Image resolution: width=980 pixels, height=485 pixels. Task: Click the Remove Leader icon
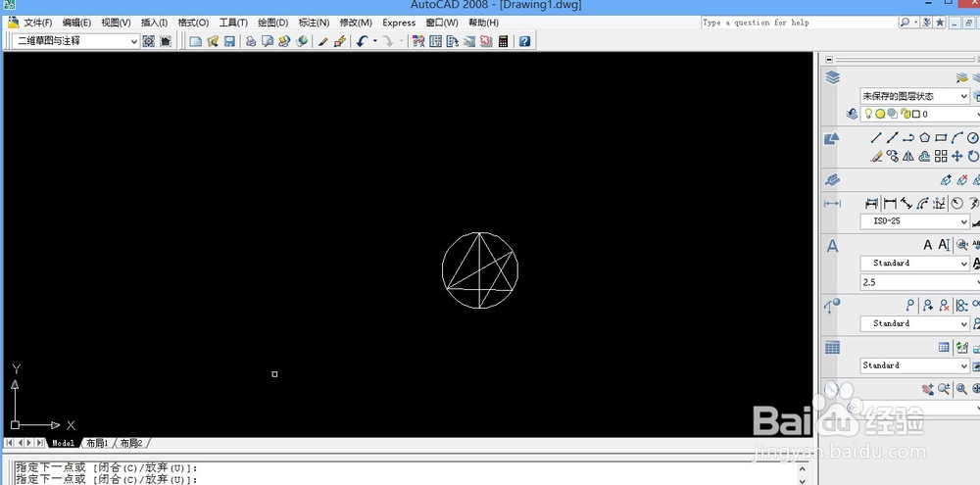[x=945, y=305]
